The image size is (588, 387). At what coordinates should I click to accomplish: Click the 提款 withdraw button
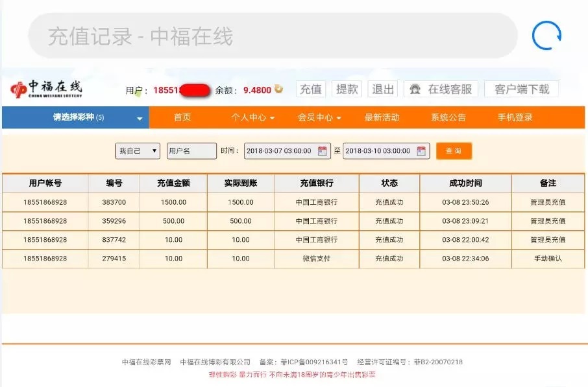pos(347,89)
